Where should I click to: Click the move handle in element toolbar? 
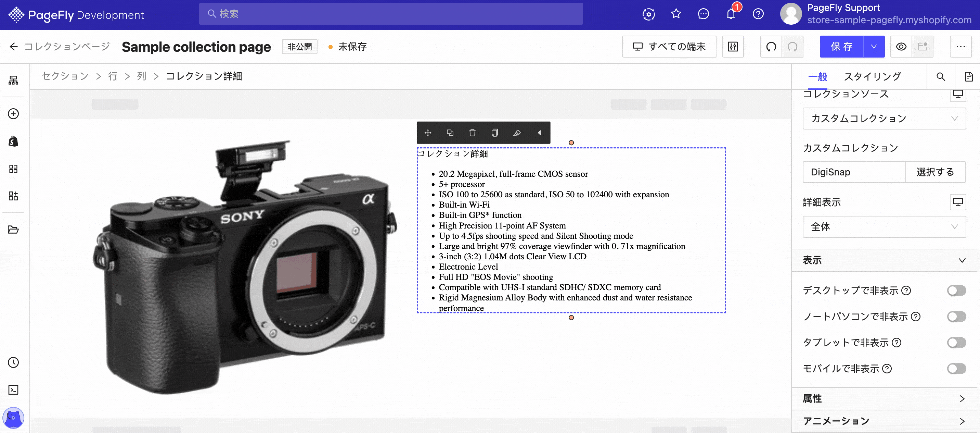click(x=428, y=133)
